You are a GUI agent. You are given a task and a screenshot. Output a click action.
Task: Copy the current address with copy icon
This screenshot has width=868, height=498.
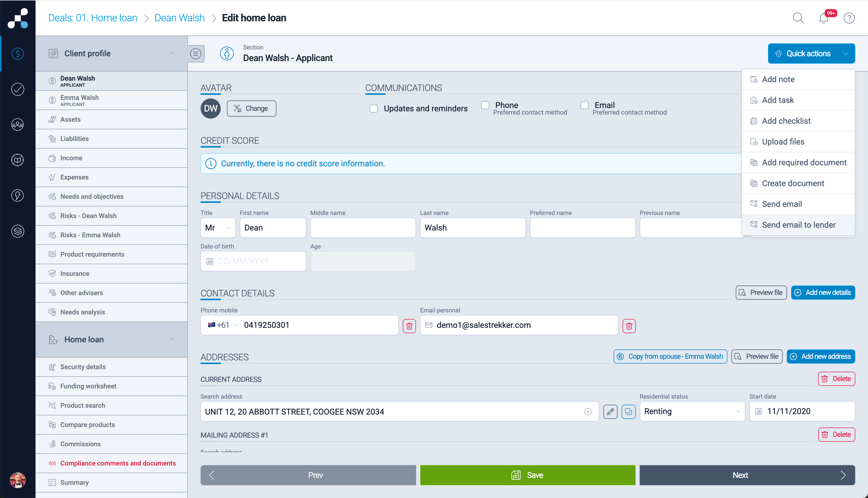(x=628, y=412)
